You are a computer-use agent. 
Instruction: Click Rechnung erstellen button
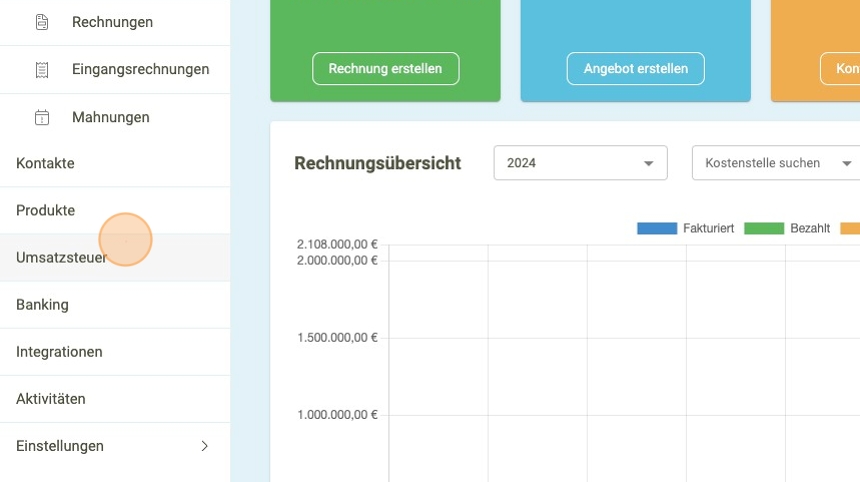click(x=386, y=69)
